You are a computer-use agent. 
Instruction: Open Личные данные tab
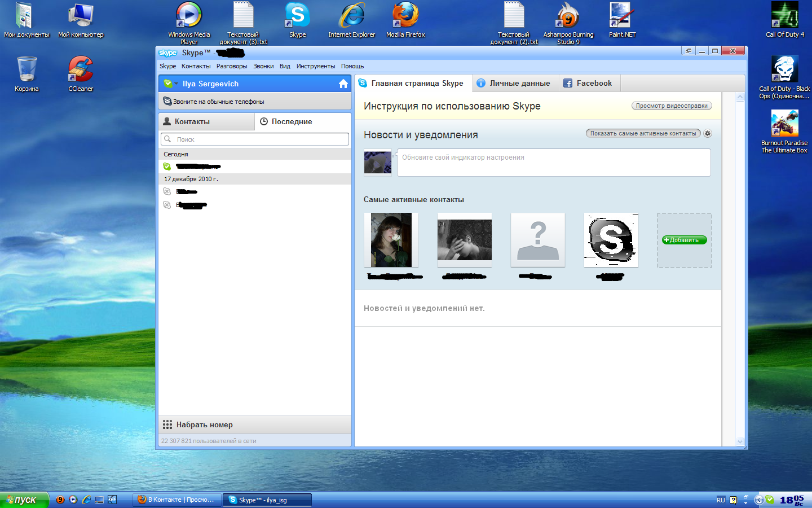(x=515, y=83)
